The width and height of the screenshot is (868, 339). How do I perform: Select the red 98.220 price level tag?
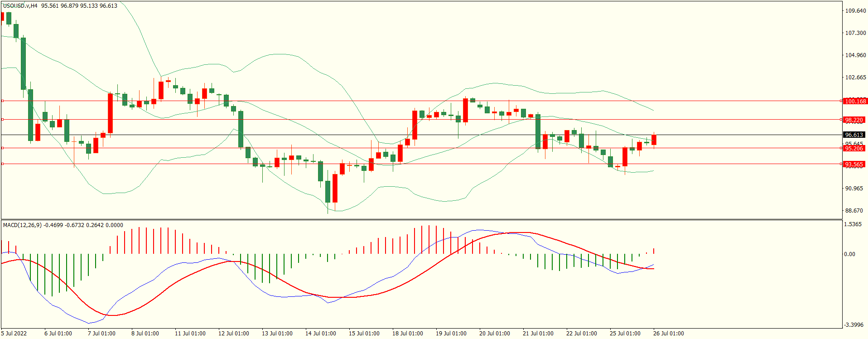[x=854, y=120]
